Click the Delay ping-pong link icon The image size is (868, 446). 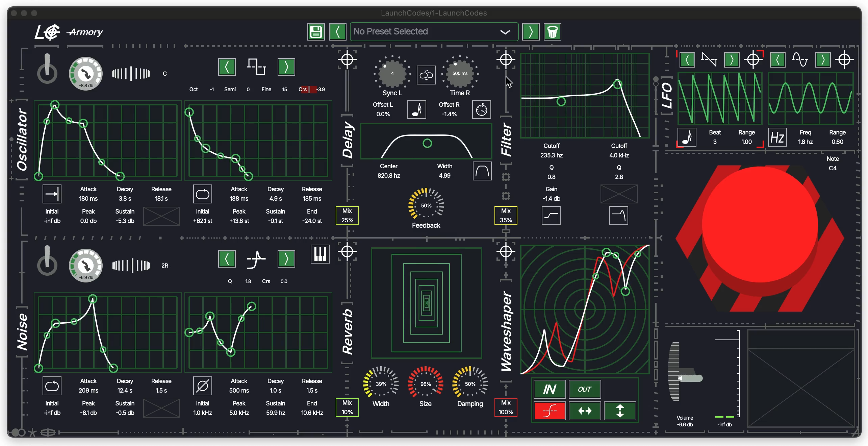426,75
